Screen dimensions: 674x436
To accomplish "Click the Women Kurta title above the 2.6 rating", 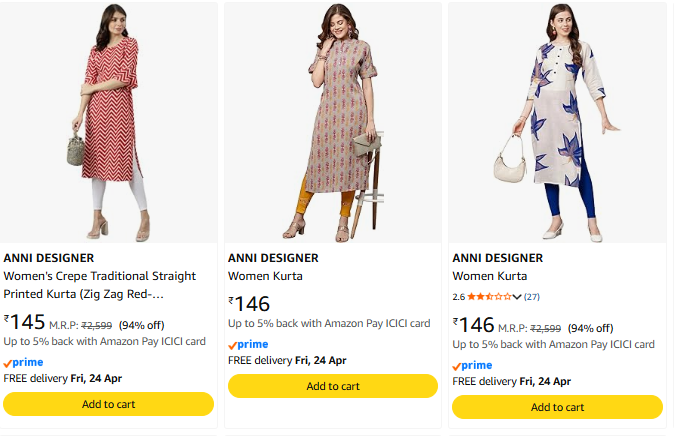I will pos(490,276).
